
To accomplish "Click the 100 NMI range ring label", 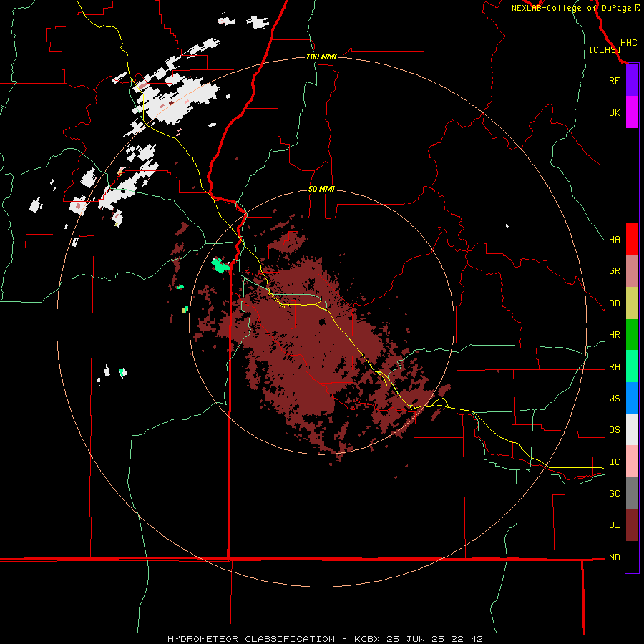I will [x=321, y=57].
